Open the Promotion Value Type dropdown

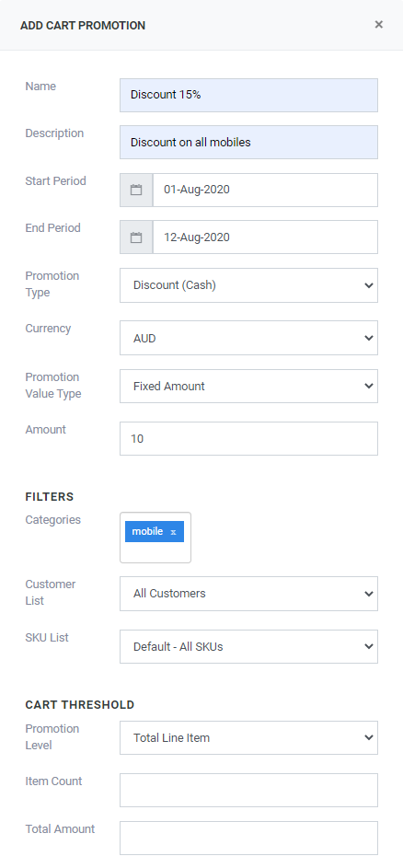click(248, 387)
